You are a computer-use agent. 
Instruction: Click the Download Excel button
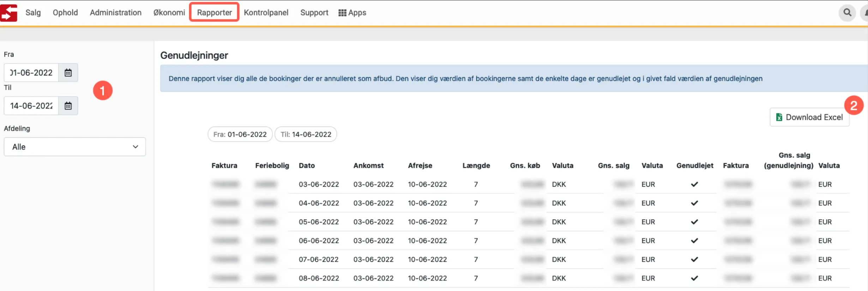pos(809,117)
